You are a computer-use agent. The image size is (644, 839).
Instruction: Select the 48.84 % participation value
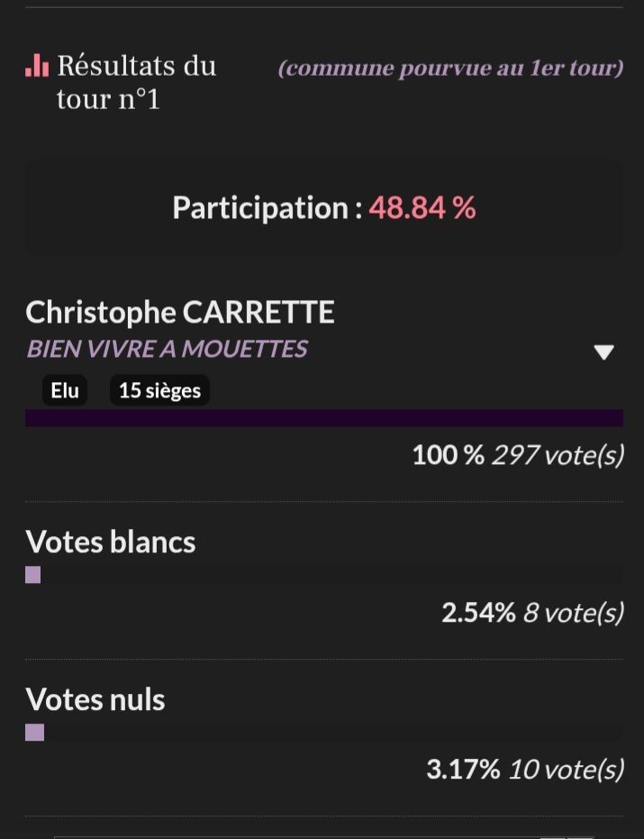422,208
